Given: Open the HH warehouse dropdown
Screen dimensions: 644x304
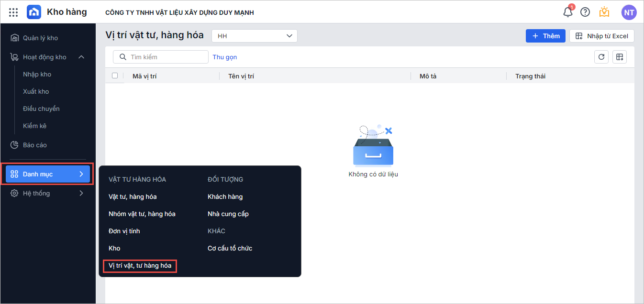Looking at the screenshot, I should click(x=255, y=36).
